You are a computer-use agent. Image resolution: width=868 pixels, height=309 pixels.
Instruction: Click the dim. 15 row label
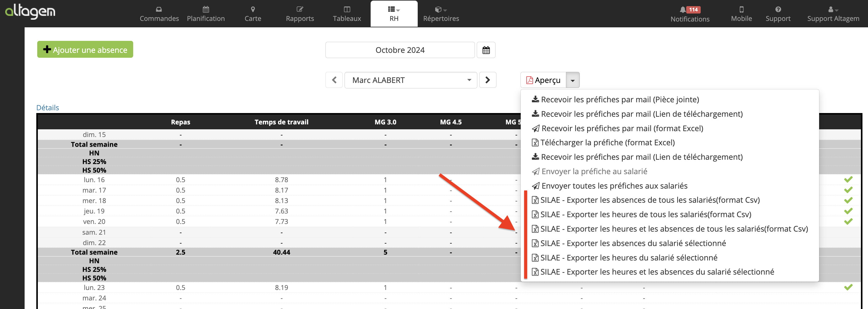(94, 135)
